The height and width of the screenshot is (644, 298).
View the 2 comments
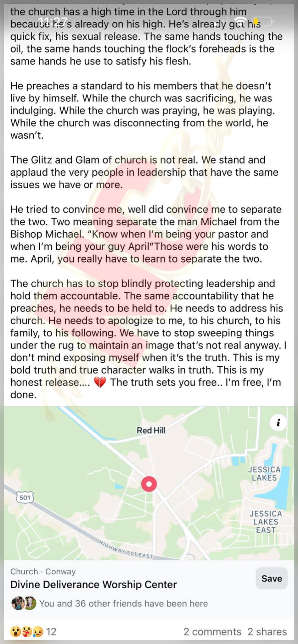tap(212, 631)
